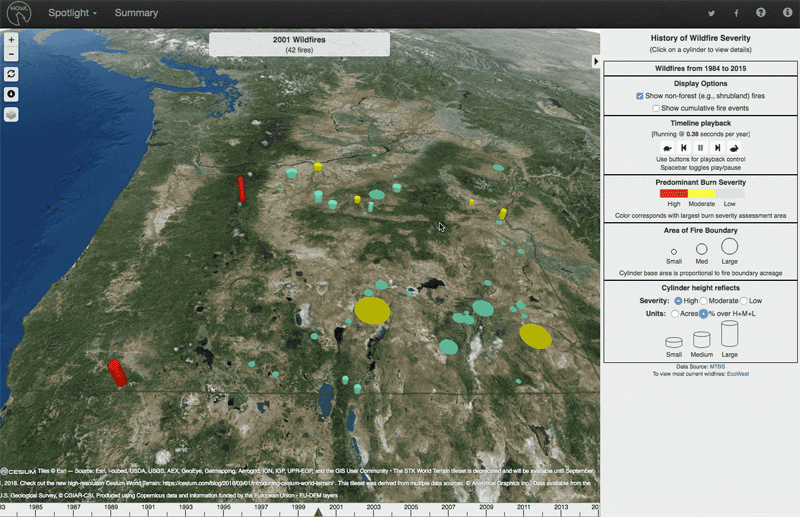Screen dimensions: 800x517
Task: Click the large red cylinder near the coast
Action: 117,372
